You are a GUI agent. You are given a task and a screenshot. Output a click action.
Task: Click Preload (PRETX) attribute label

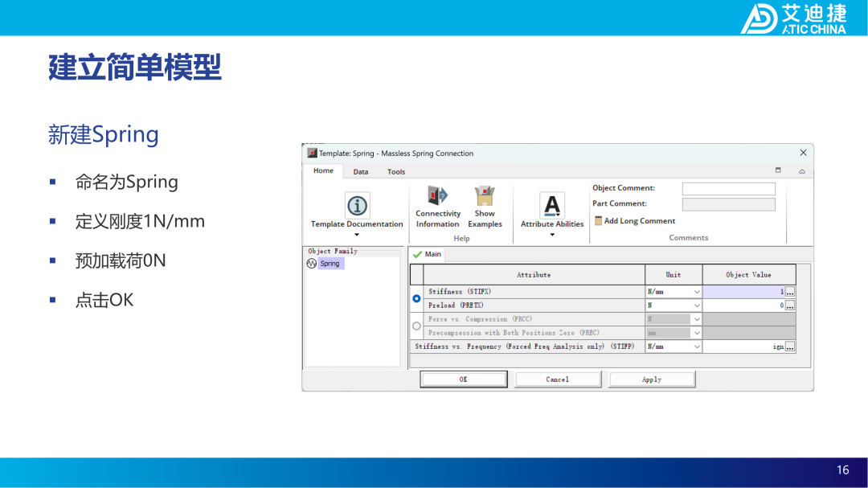[x=456, y=306]
